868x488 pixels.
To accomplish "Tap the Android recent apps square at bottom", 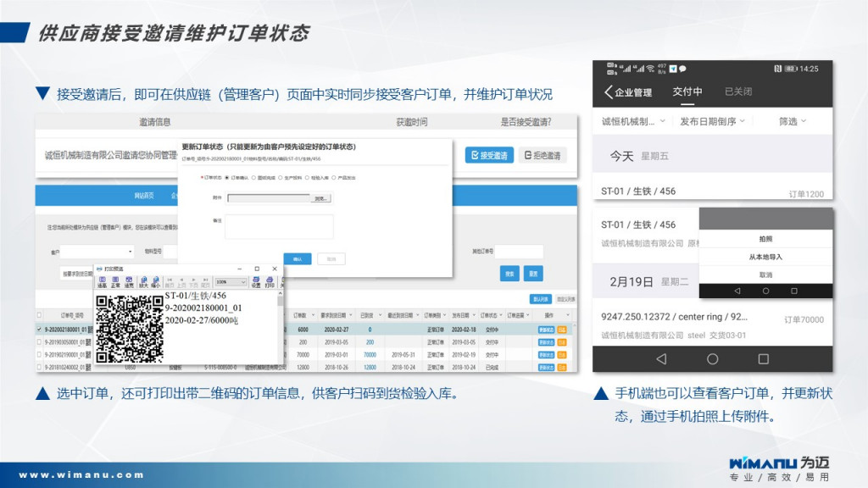I will (763, 359).
